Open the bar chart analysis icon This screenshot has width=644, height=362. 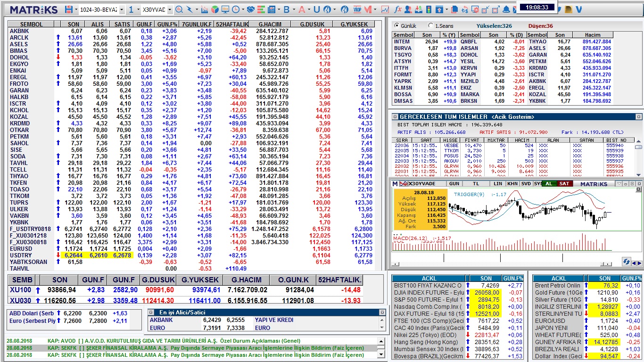coord(204,9)
